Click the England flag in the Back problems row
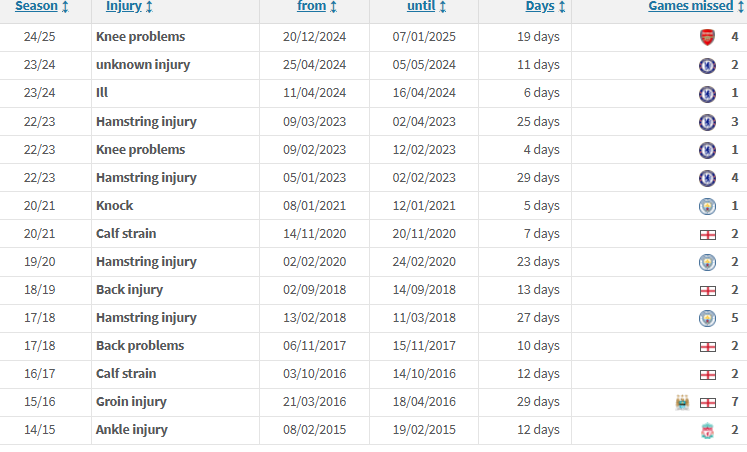The height and width of the screenshot is (452, 747). [x=707, y=346]
